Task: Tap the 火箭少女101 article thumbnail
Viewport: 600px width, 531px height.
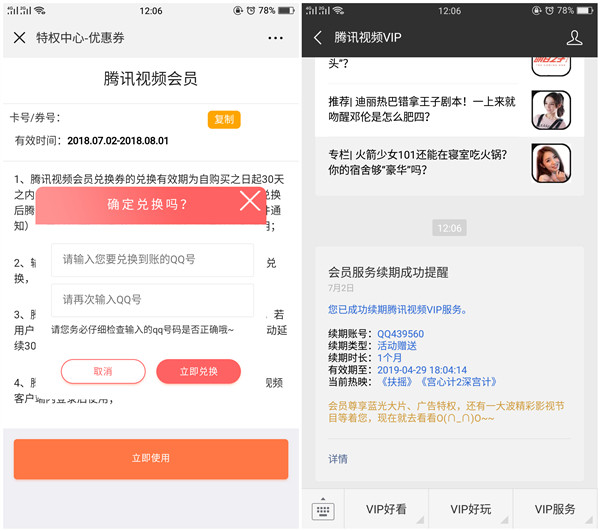Action: click(551, 163)
